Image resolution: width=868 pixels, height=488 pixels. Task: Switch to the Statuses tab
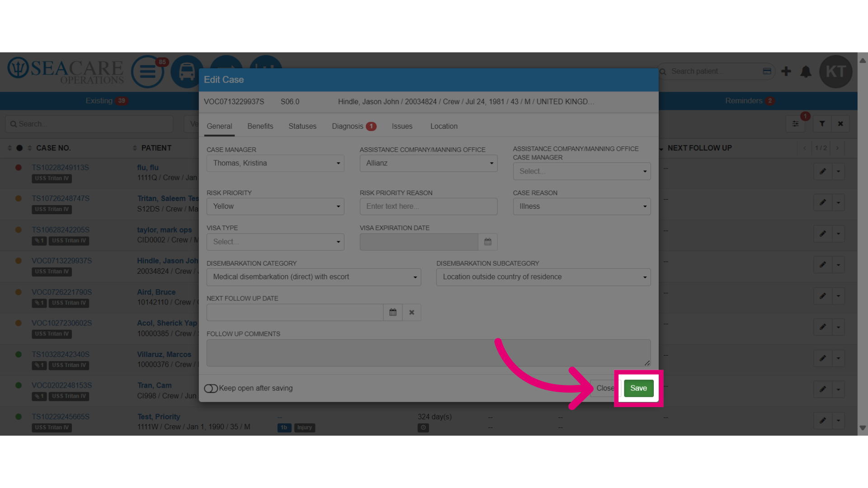302,127
